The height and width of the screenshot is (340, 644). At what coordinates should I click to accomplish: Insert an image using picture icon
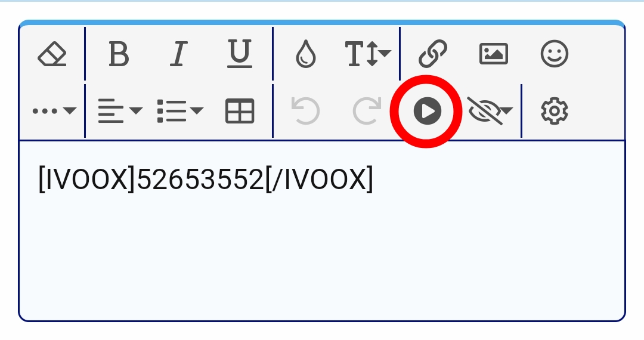point(494,54)
